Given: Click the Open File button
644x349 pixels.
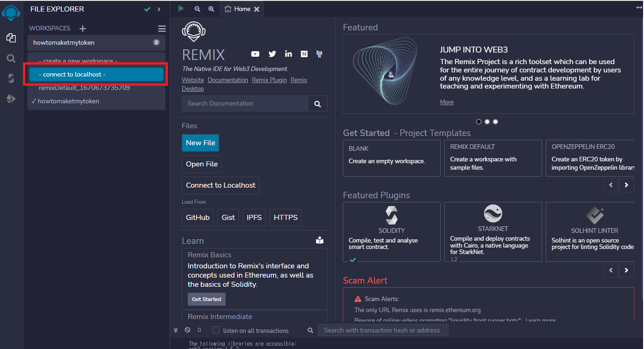Looking at the screenshot, I should [x=202, y=164].
